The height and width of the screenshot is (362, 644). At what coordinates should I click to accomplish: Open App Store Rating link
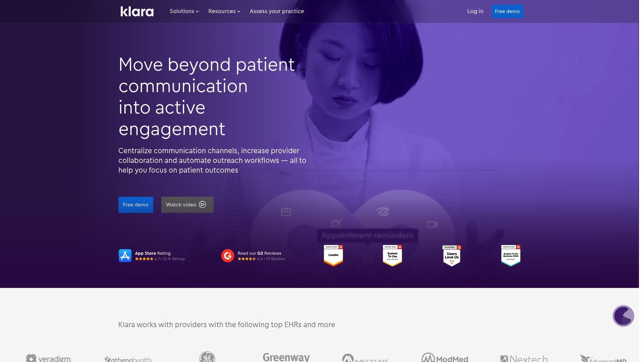[153, 253]
